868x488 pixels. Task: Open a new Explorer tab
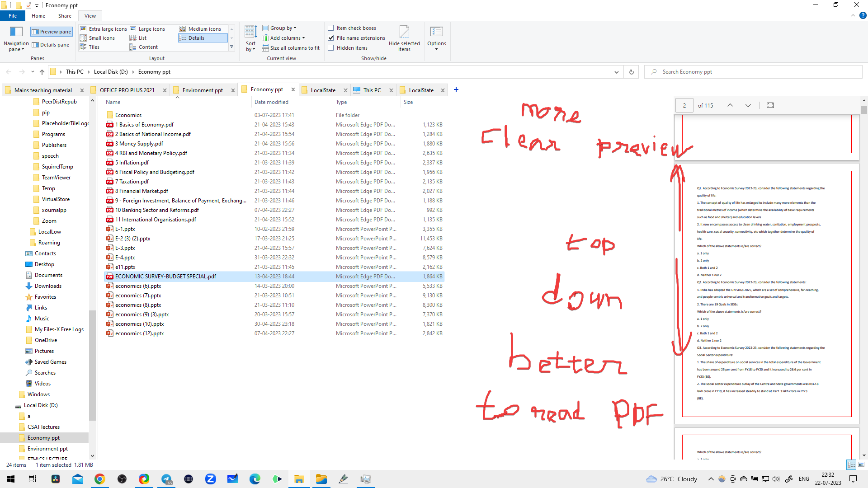[x=456, y=89]
